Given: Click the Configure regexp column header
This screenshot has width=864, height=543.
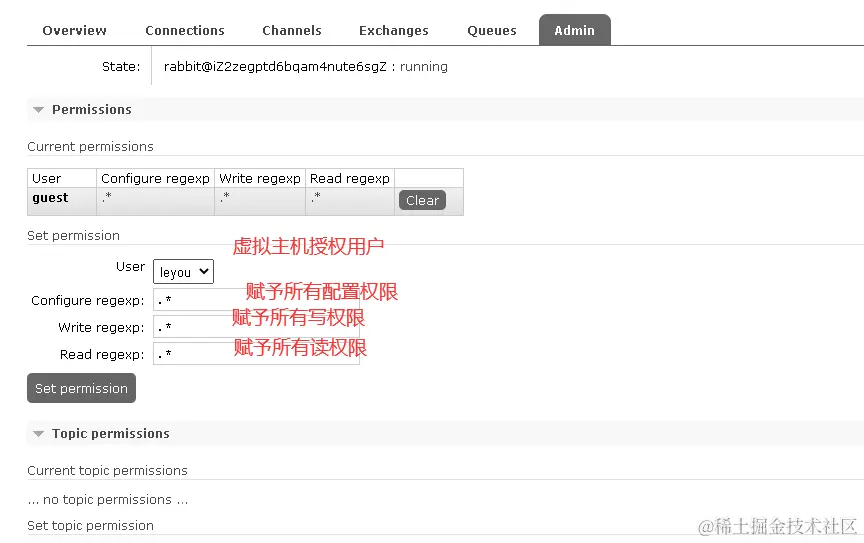Looking at the screenshot, I should coord(155,179).
